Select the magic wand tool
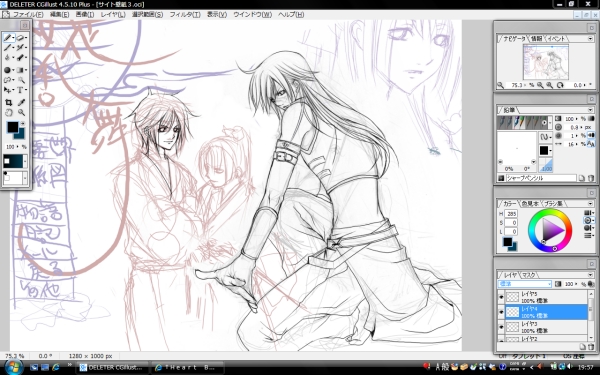This screenshot has height=375, width=600. tap(21, 80)
